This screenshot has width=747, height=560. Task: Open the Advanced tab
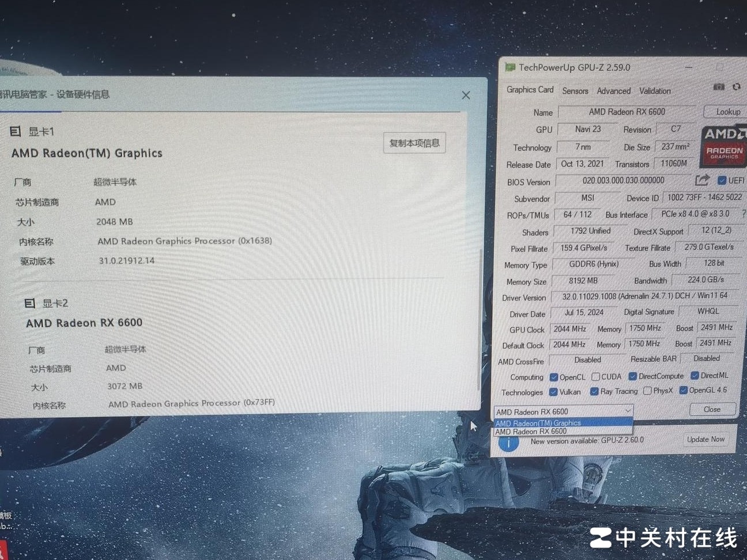613,91
